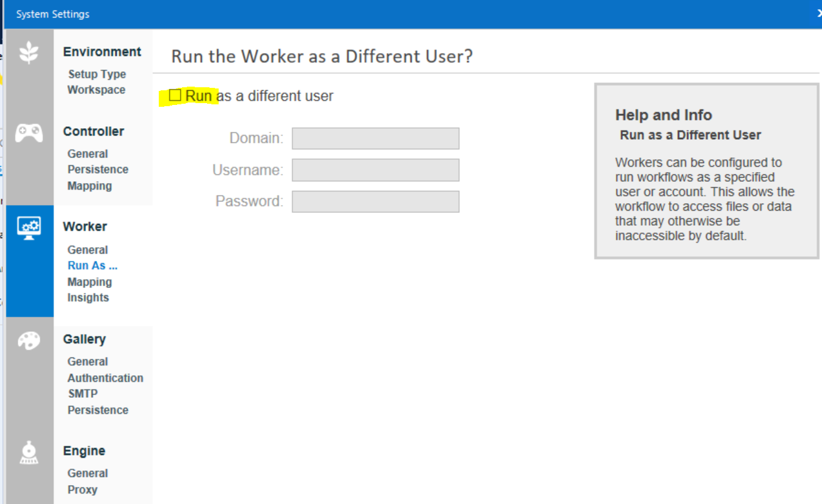Click the Password input field
The image size is (822, 504).
[375, 201]
